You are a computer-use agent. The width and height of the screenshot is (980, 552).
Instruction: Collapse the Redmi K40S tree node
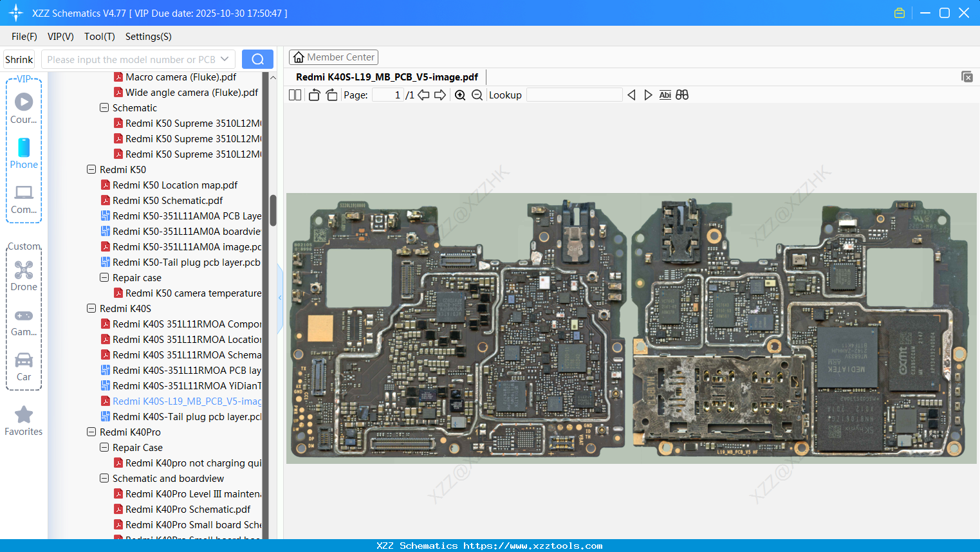point(91,308)
